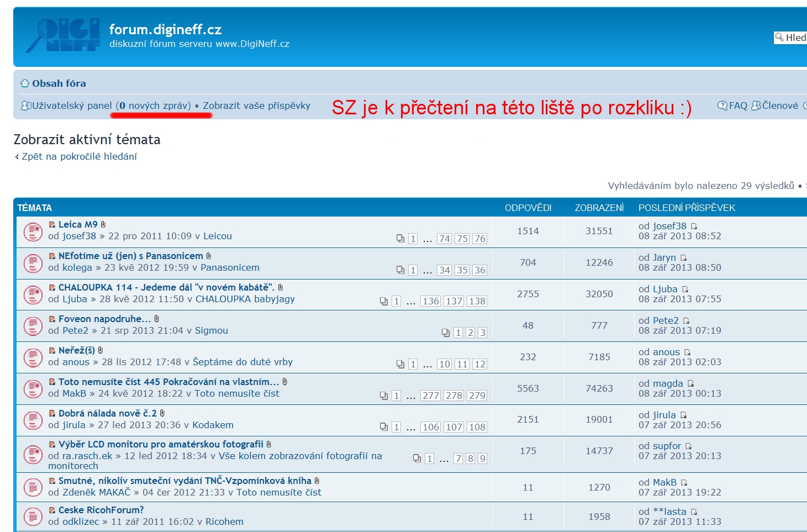Image resolution: width=807 pixels, height=532 pixels.
Task: Go to page 138 of CHALOUPKA 114
Action: [477, 301]
